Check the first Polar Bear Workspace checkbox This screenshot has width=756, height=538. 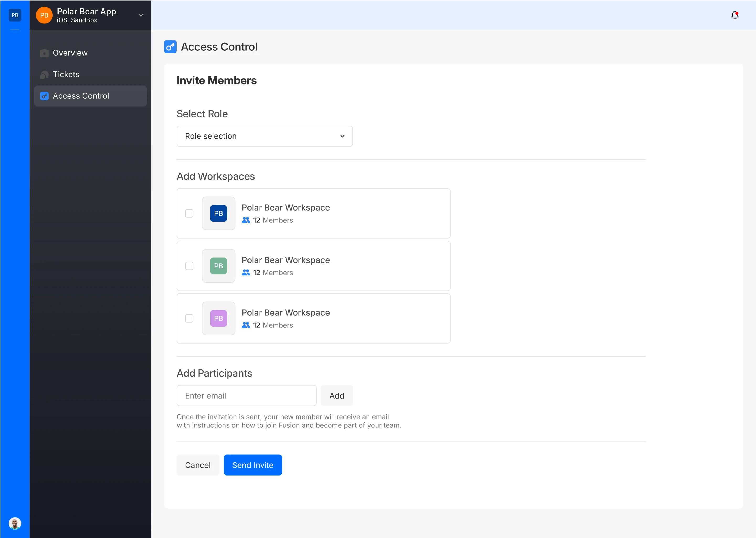(189, 213)
